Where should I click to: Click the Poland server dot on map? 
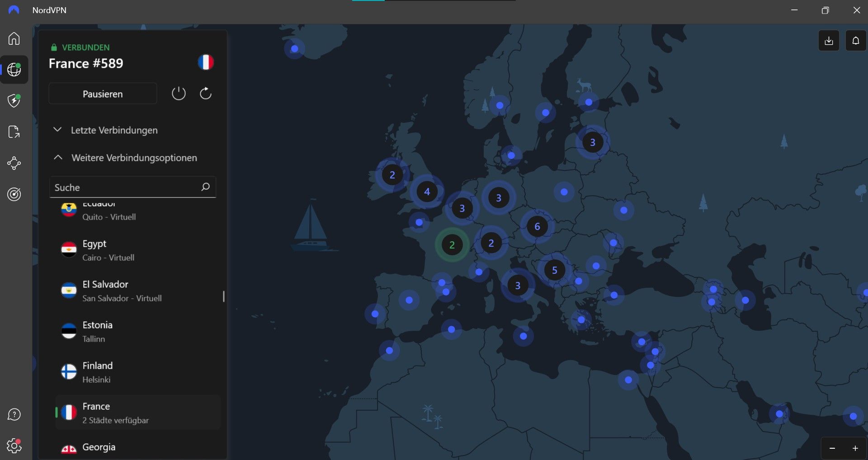pos(564,192)
